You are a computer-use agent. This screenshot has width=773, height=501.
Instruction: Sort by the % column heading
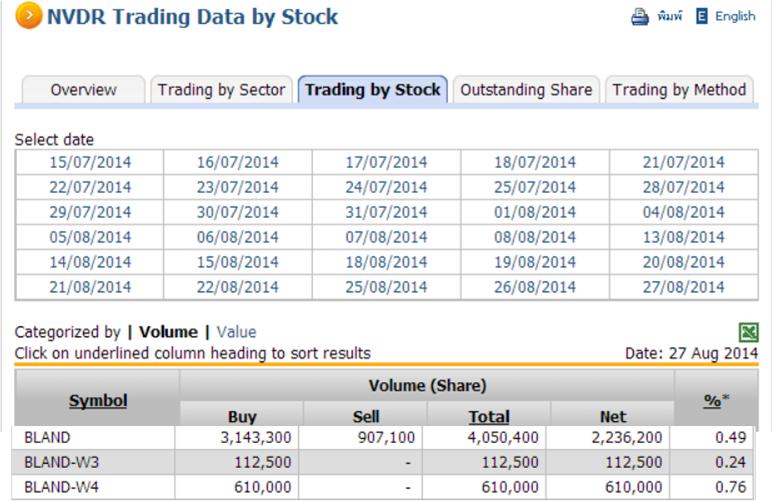coord(712,401)
